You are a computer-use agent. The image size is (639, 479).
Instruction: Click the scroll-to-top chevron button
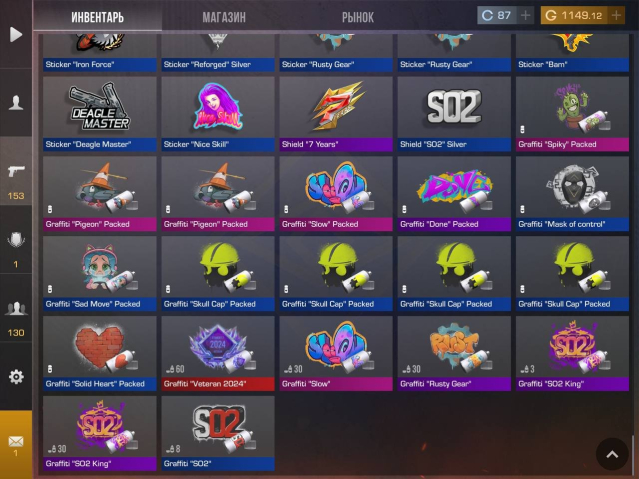[x=612, y=454]
